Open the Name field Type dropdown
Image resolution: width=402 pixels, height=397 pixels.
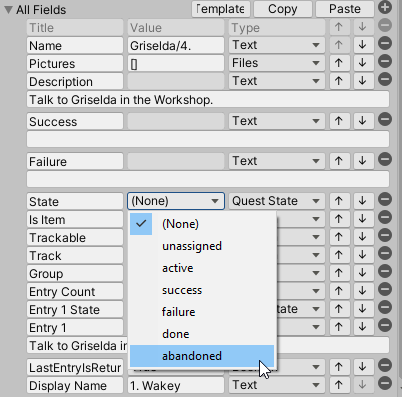277,45
